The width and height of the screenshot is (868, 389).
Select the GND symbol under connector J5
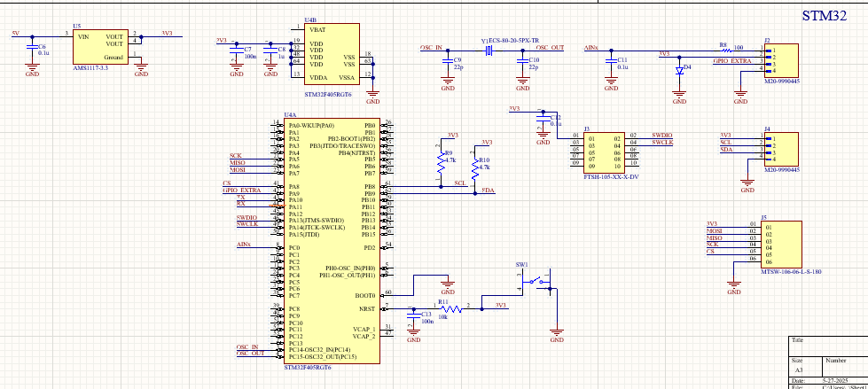click(733, 288)
